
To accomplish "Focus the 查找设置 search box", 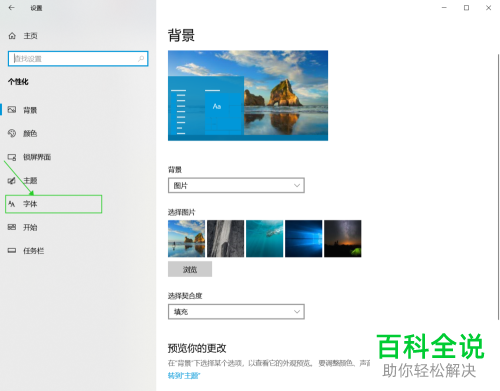I will click(x=78, y=59).
